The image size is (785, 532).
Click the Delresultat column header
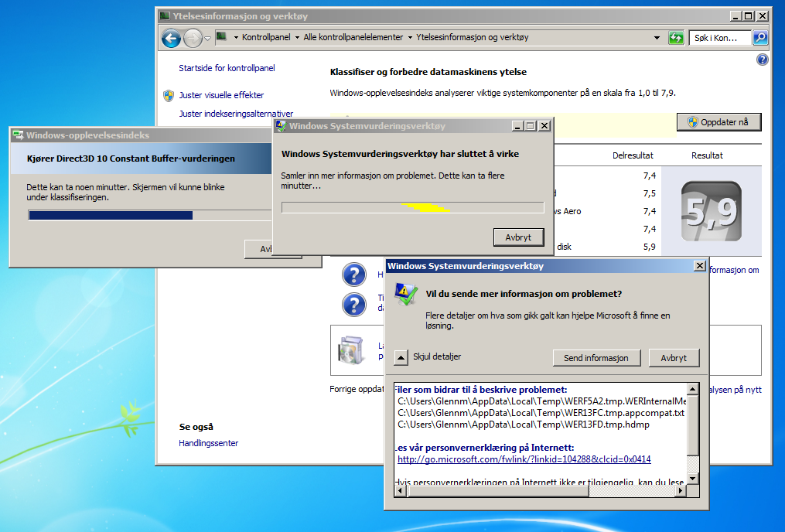[633, 155]
